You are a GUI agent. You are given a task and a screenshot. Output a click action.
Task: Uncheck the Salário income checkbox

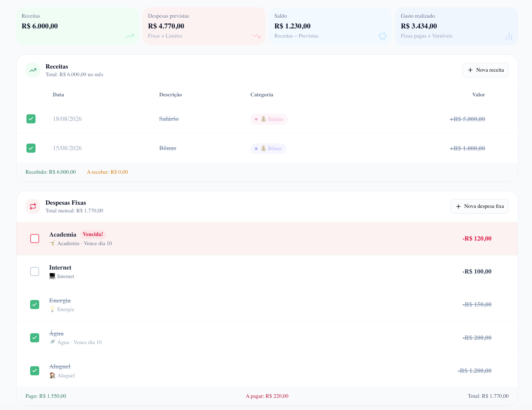pyautogui.click(x=31, y=119)
